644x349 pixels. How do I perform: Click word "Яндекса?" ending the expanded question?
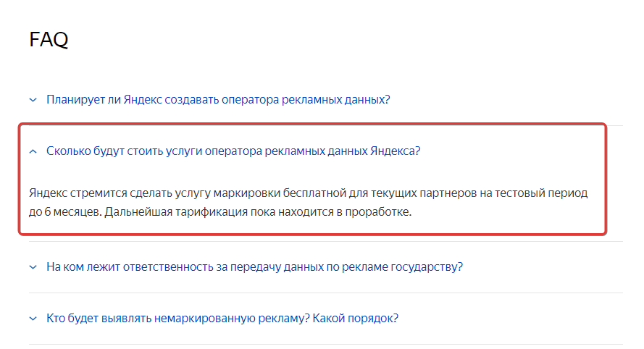(396, 151)
